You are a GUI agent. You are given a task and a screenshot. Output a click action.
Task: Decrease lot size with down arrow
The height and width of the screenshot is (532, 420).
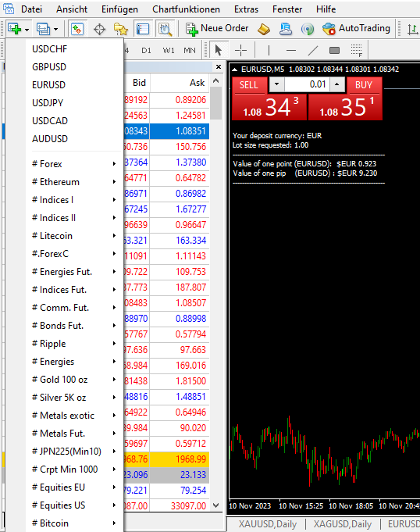point(276,84)
